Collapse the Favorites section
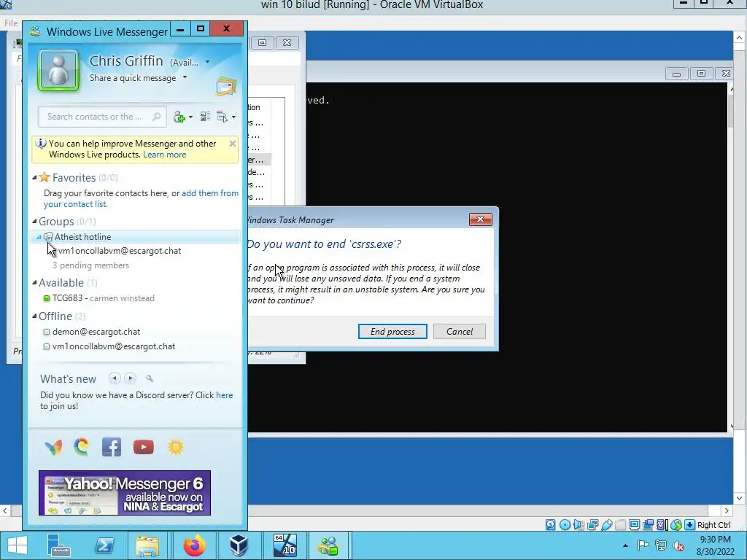Screen dimensions: 747x560 point(34,178)
